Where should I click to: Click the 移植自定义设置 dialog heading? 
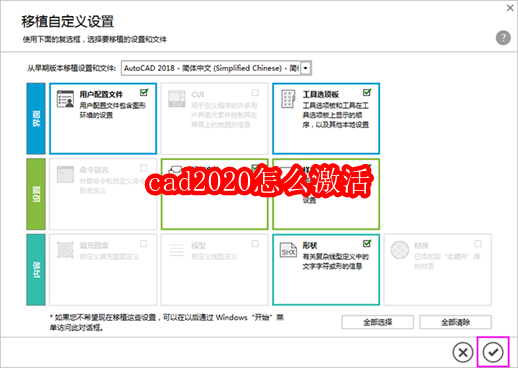coord(68,21)
